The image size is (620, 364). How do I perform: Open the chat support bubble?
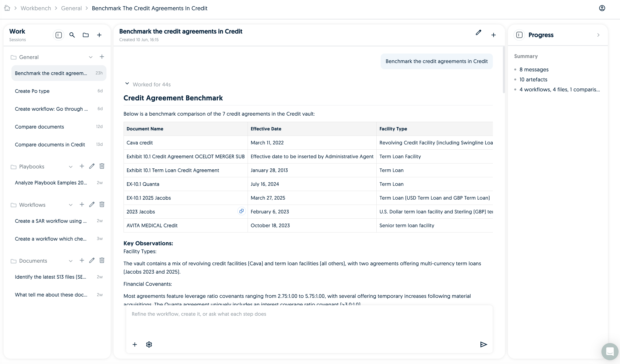[x=610, y=351]
